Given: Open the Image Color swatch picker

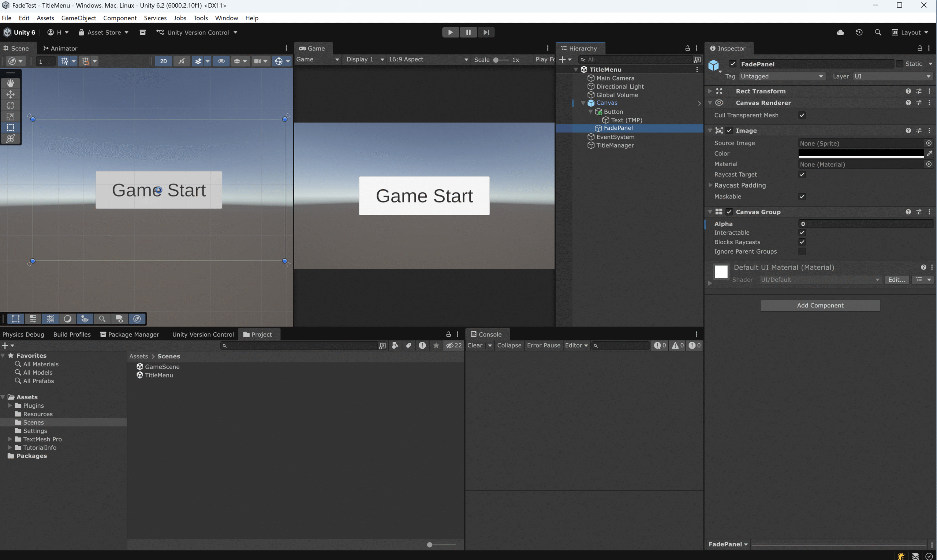Looking at the screenshot, I should tap(861, 154).
